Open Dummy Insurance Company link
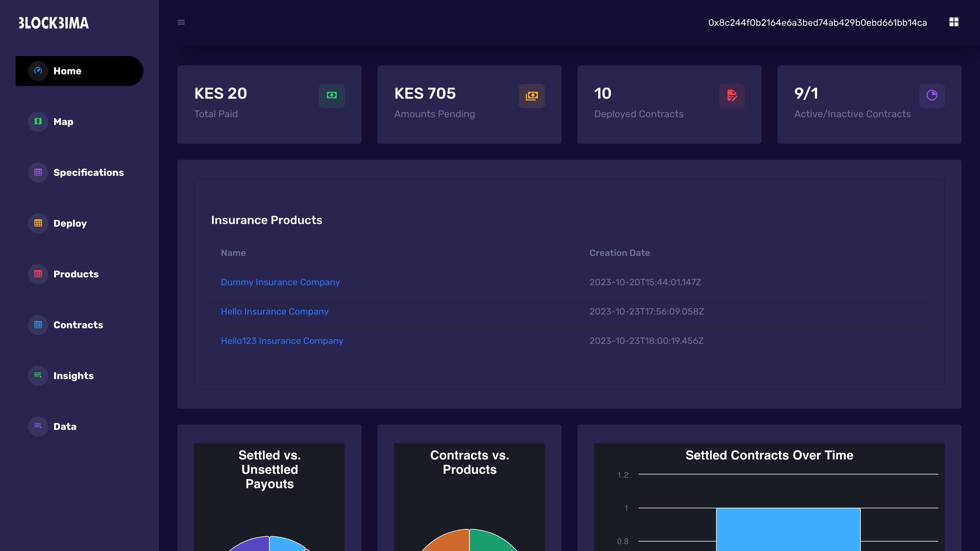This screenshot has width=980, height=551. [280, 282]
